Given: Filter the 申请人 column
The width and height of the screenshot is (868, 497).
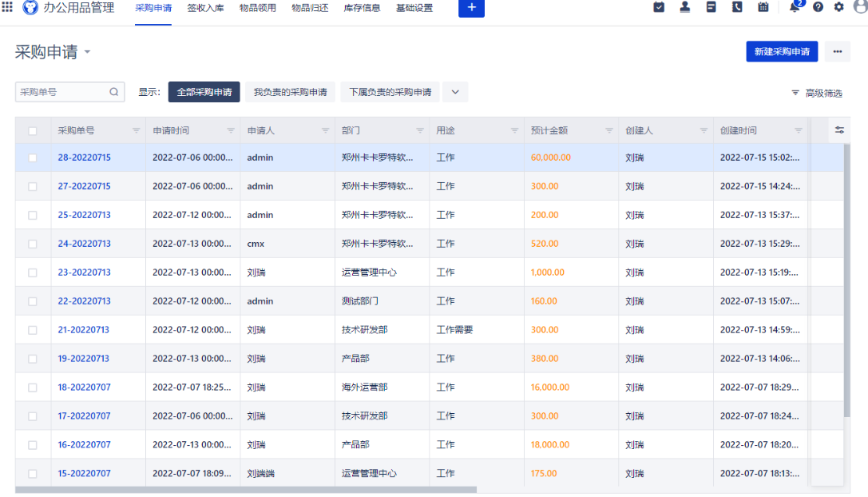Looking at the screenshot, I should [325, 131].
